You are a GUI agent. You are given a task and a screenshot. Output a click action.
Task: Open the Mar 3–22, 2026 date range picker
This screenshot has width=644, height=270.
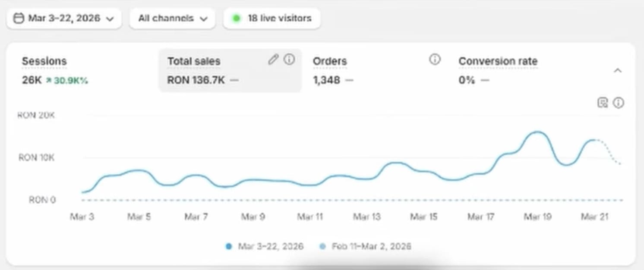click(x=64, y=19)
